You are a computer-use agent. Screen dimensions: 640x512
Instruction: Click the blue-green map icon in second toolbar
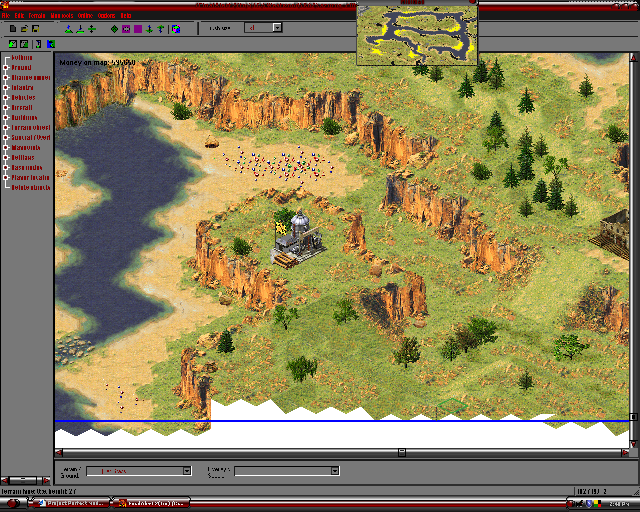(51, 44)
